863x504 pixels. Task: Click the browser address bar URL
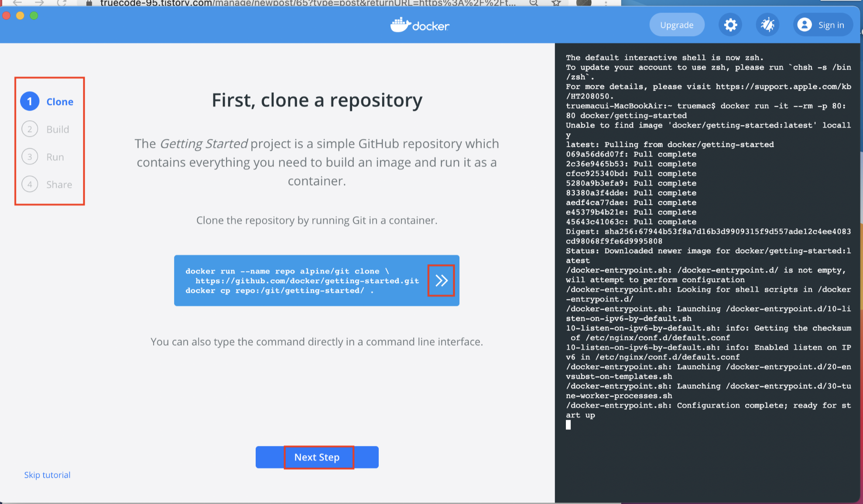305,3
